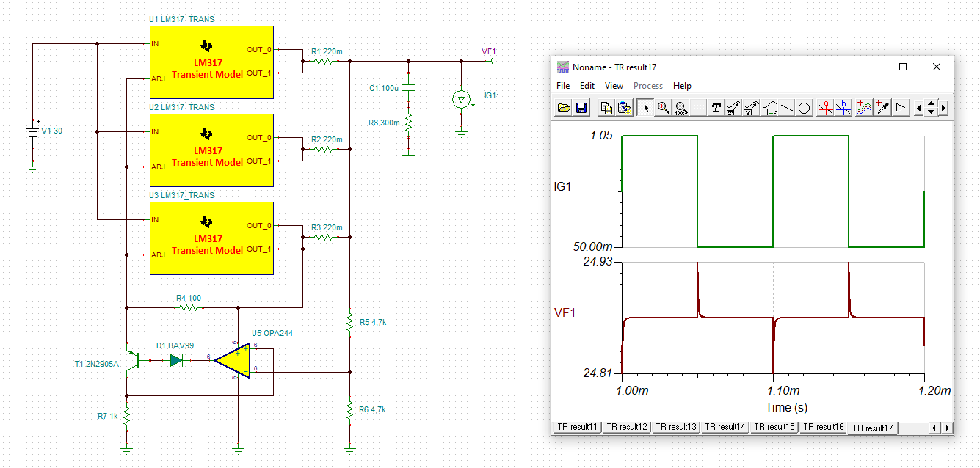Viewport: 980px width, 468px height.
Task: Switch to TR result15 tab
Action: click(x=775, y=427)
